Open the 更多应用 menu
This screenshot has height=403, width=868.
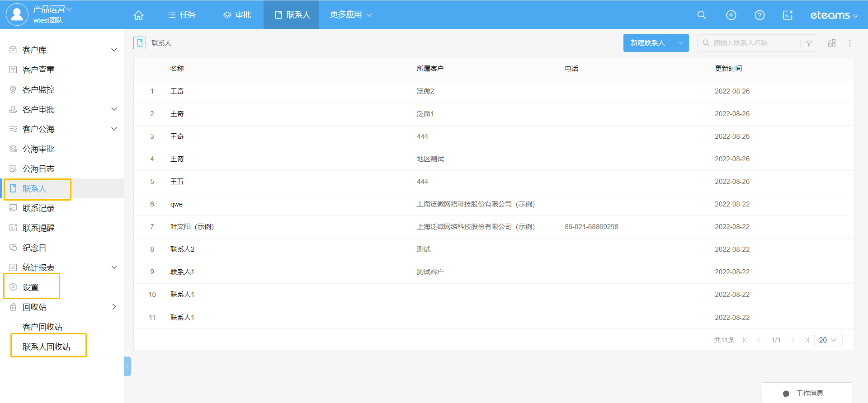tap(350, 15)
